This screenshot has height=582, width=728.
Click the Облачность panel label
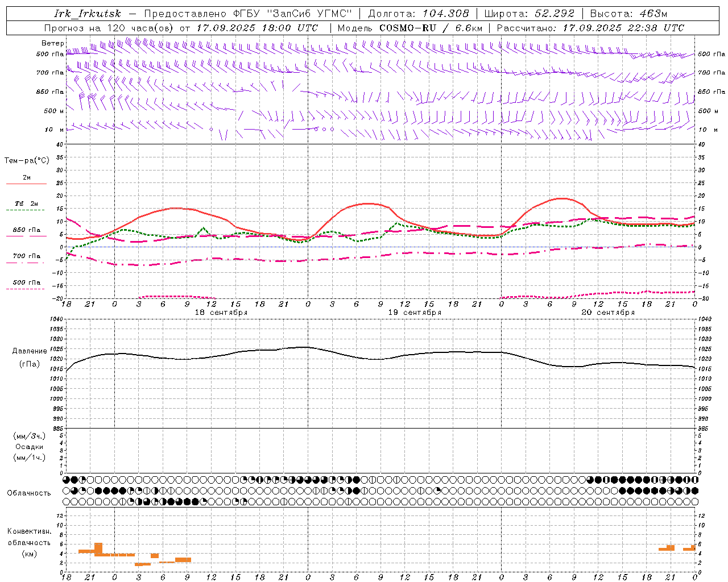tap(29, 493)
